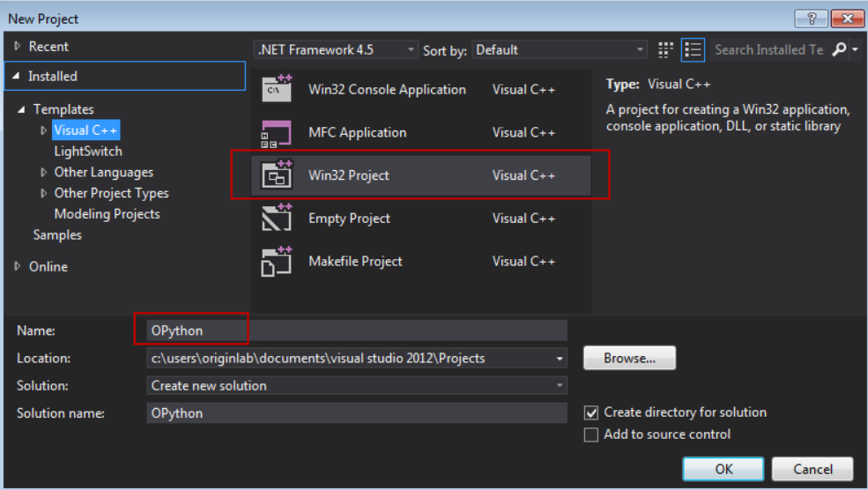Click the search magnifier icon
The image size is (868, 490).
point(839,49)
